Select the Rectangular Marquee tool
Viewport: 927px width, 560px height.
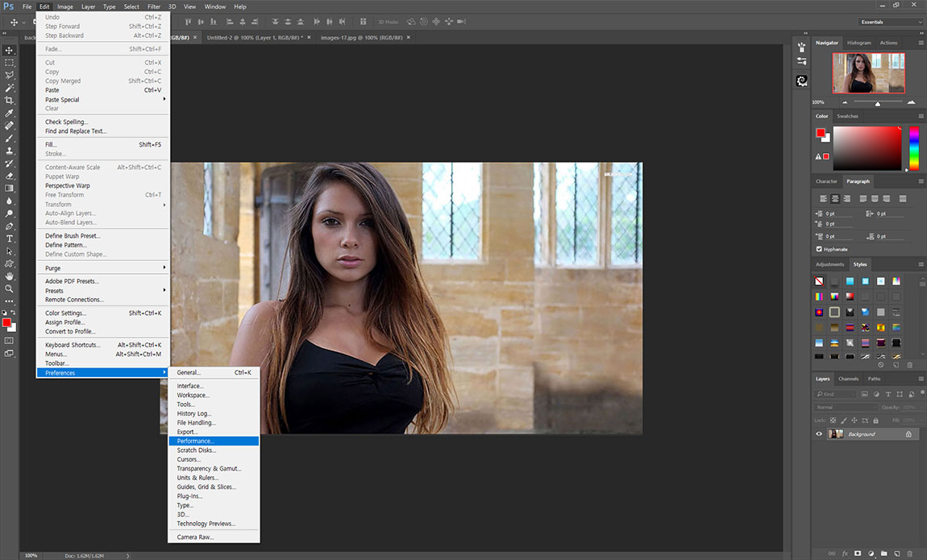[x=10, y=63]
